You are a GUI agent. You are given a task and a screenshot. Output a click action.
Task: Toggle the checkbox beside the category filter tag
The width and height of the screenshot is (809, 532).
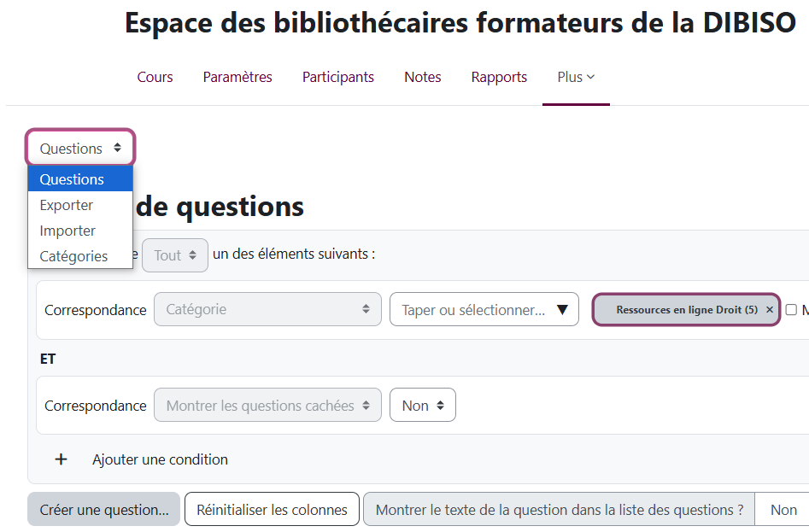coord(791,309)
